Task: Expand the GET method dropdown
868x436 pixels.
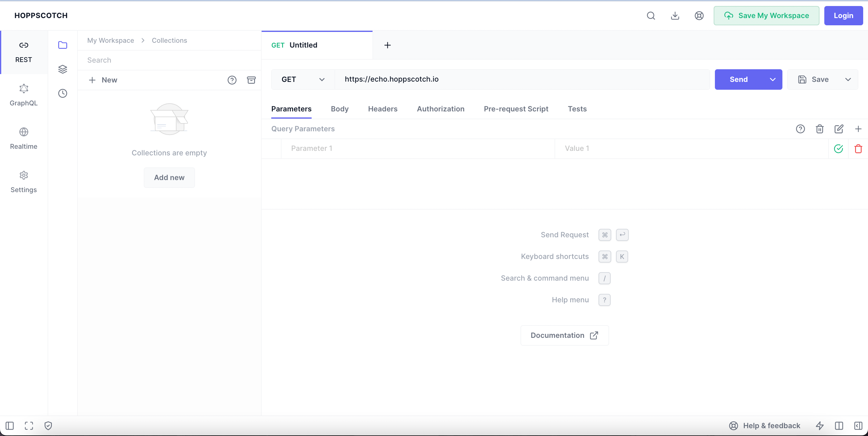Action: tap(303, 79)
